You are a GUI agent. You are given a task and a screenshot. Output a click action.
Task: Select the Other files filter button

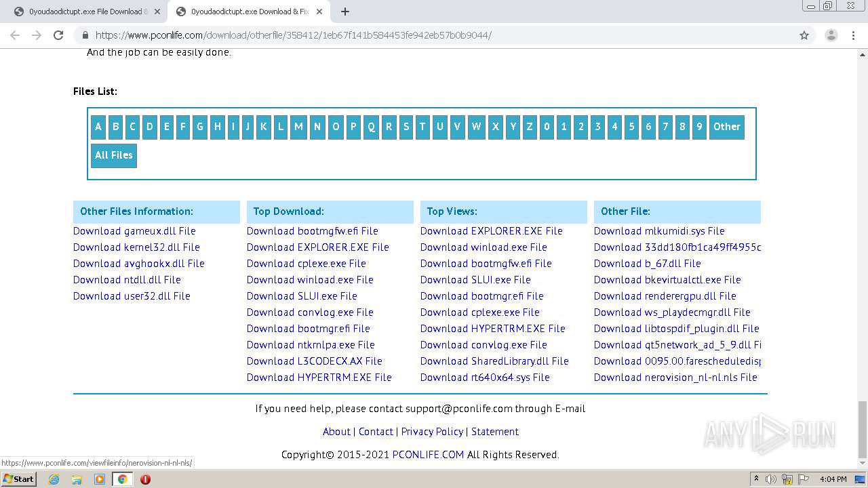point(726,127)
